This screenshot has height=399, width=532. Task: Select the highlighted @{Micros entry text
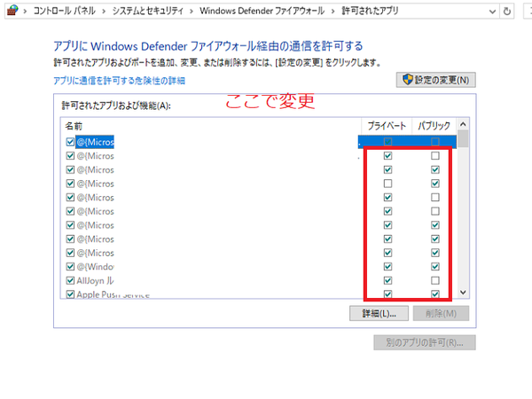coord(96,142)
